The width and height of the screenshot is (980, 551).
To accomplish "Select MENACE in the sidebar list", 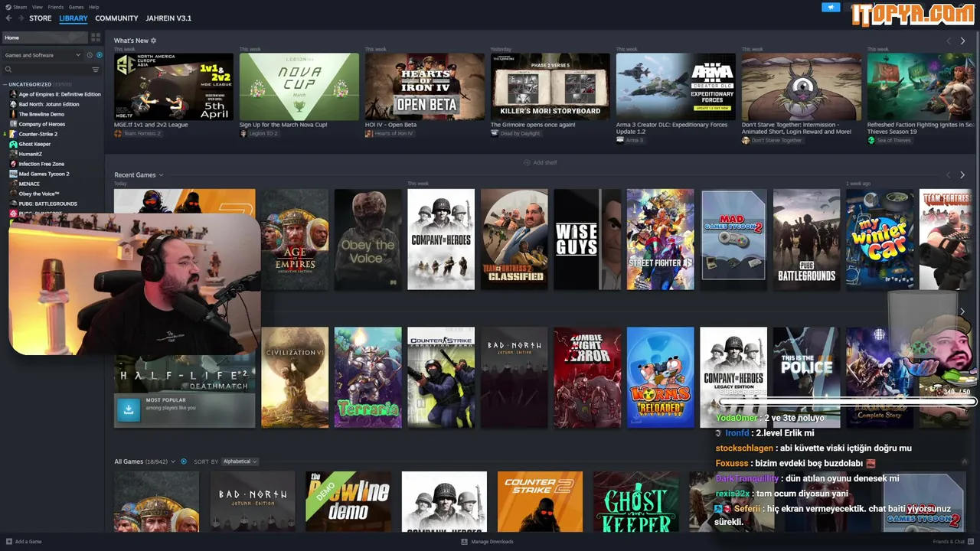I will click(x=29, y=184).
